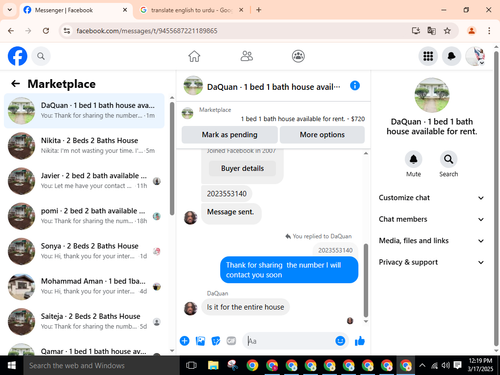Open the Groups icon in top nav

pos(298,56)
